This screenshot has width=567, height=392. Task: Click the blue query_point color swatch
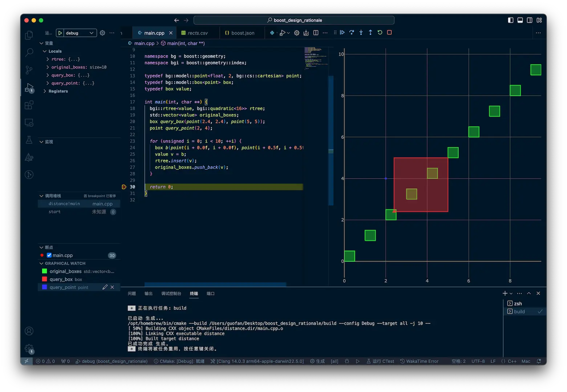pyautogui.click(x=45, y=287)
